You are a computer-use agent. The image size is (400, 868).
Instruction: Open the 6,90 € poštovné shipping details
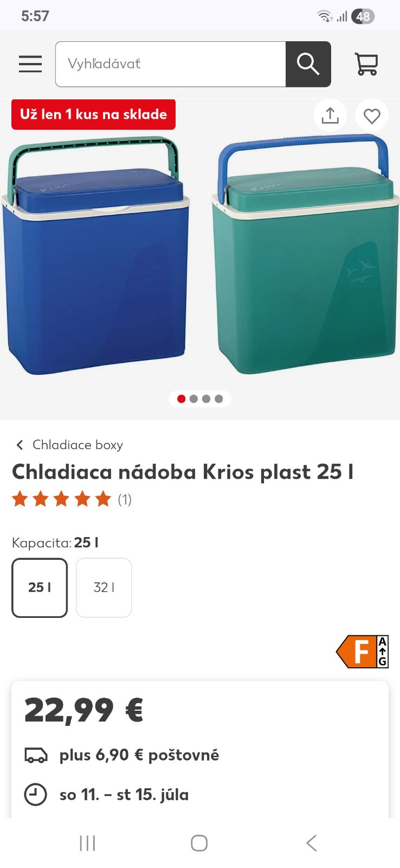click(x=139, y=755)
